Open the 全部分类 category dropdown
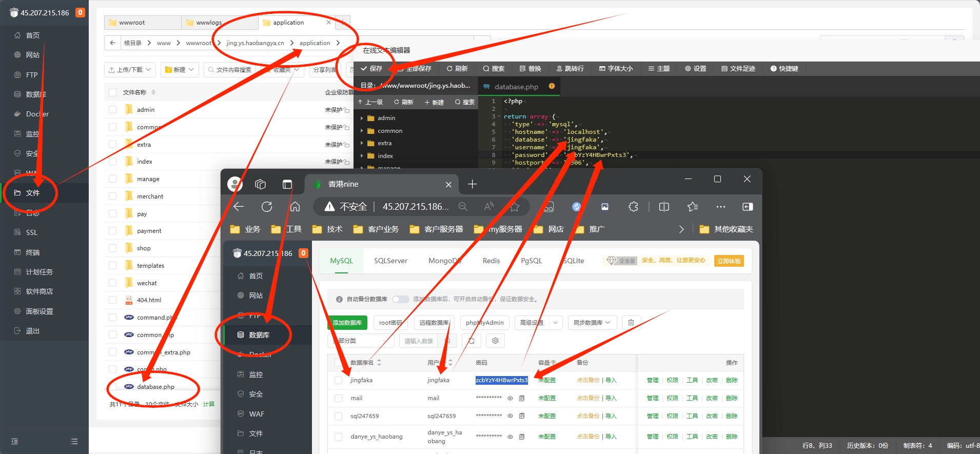980x454 pixels. point(361,341)
